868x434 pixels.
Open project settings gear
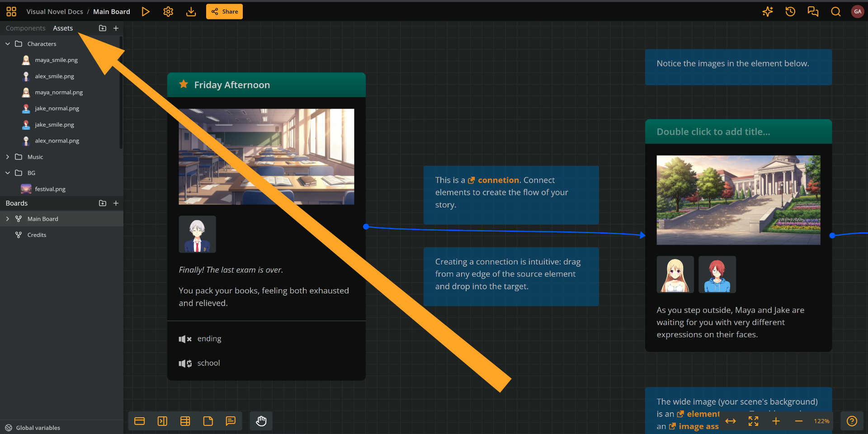click(x=168, y=11)
